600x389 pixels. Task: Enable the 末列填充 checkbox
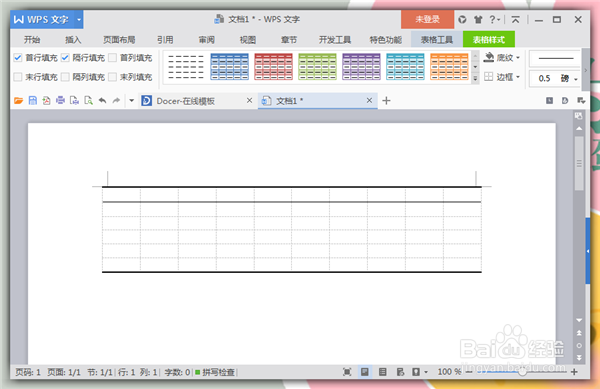point(112,77)
